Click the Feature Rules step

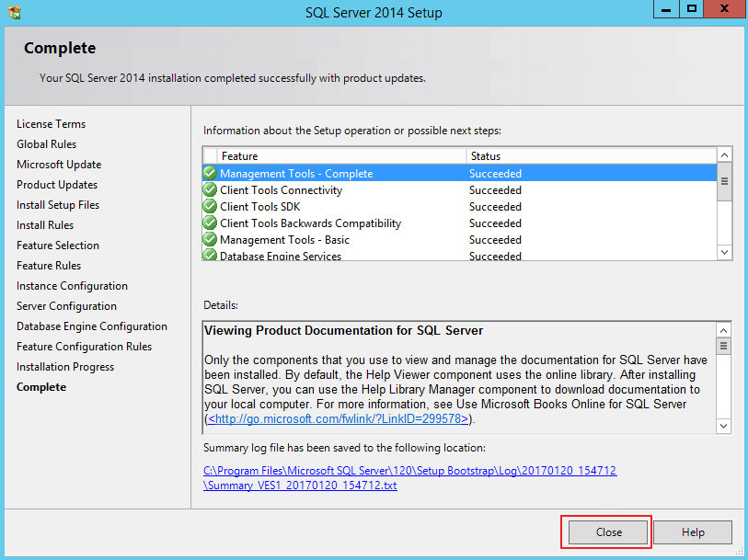[x=49, y=266]
